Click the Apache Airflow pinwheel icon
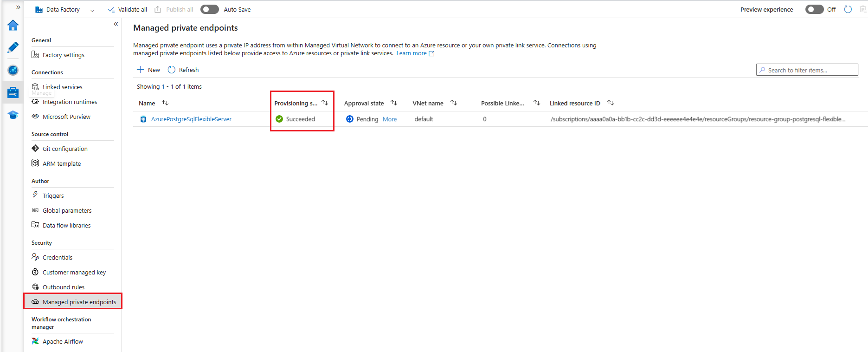The width and height of the screenshot is (868, 352). click(x=35, y=341)
